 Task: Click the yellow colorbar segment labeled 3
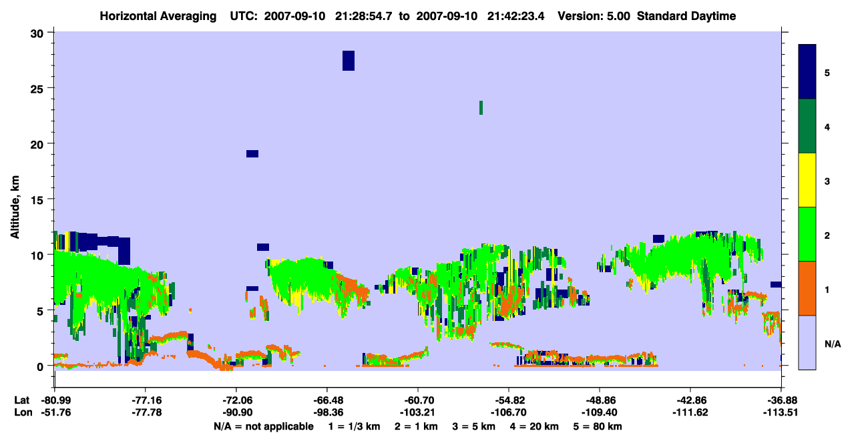[x=807, y=180]
